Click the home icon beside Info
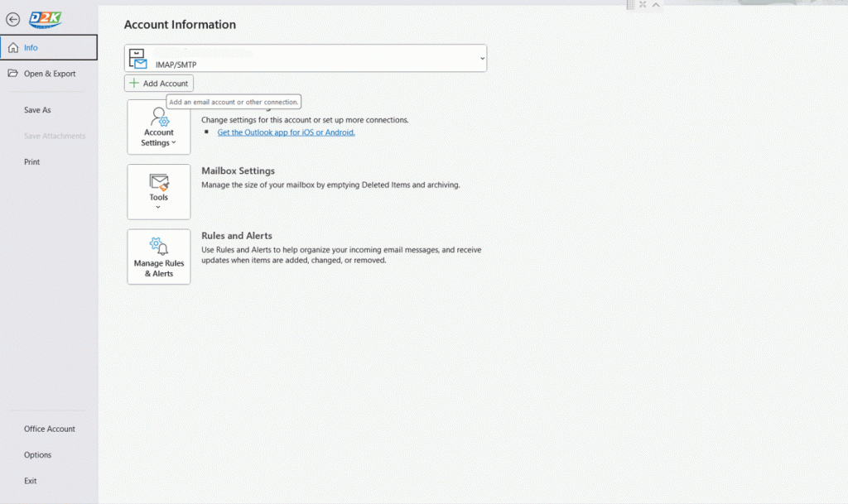848x504 pixels. [x=13, y=47]
